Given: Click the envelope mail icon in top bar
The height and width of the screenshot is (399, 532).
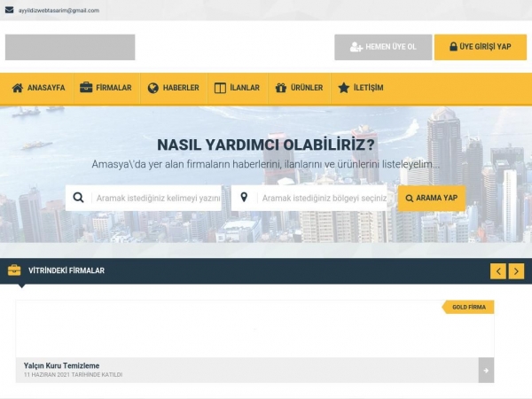Looking at the screenshot, I should (x=10, y=10).
